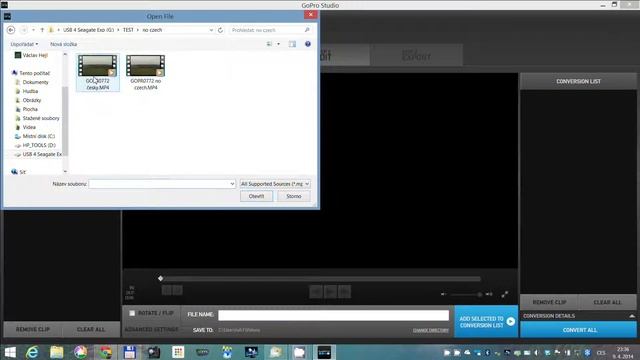
Task: Select the GOPR0772 no czech.MP4 thumbnail
Action: coord(146,73)
